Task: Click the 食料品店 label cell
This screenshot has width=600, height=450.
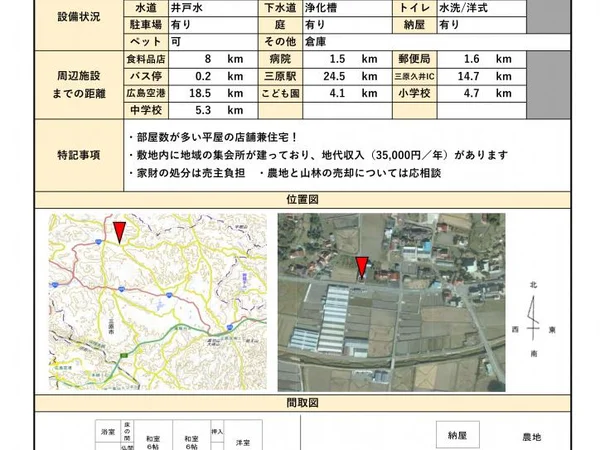Action: pyautogui.click(x=146, y=59)
